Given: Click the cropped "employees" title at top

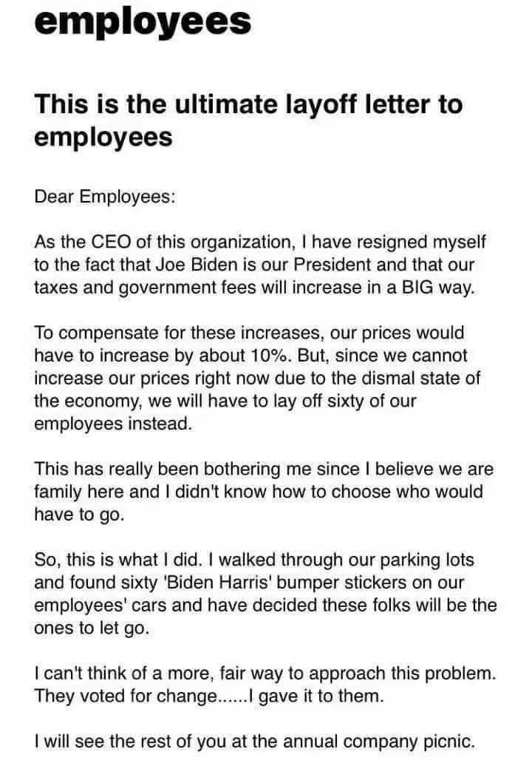Looking at the screenshot, I should coord(143,20).
